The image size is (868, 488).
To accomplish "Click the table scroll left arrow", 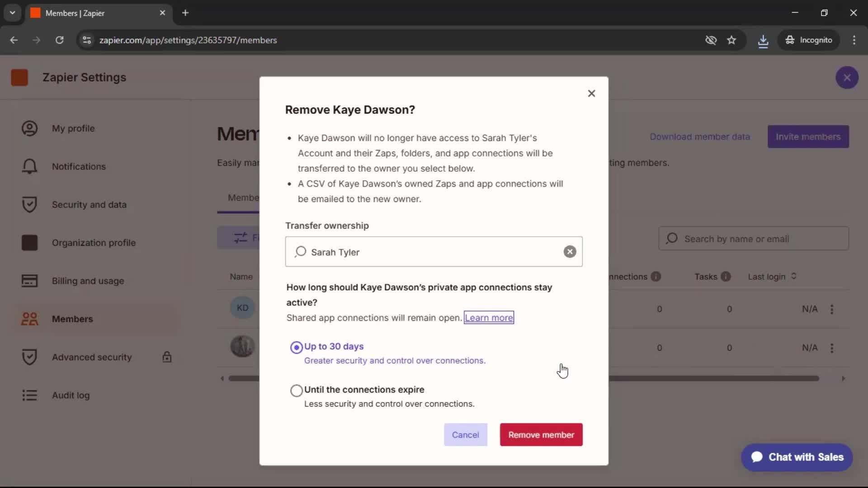I will (x=222, y=379).
